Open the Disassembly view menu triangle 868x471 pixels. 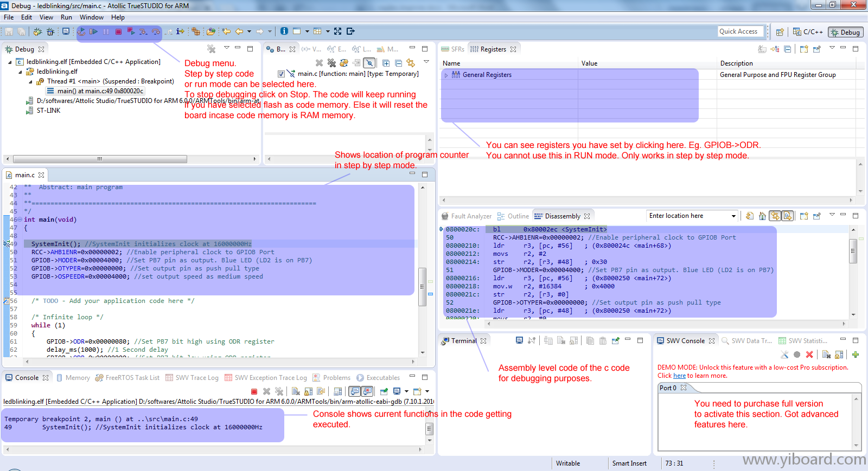click(832, 215)
